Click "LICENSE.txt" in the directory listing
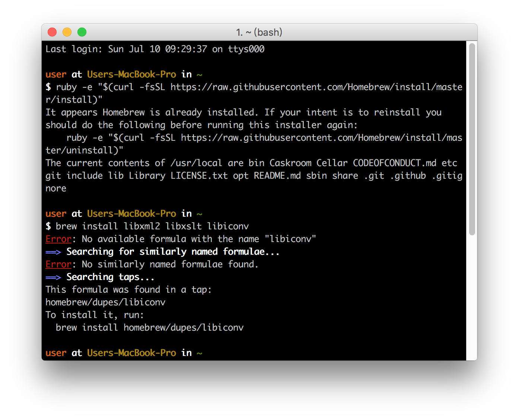 pos(199,176)
